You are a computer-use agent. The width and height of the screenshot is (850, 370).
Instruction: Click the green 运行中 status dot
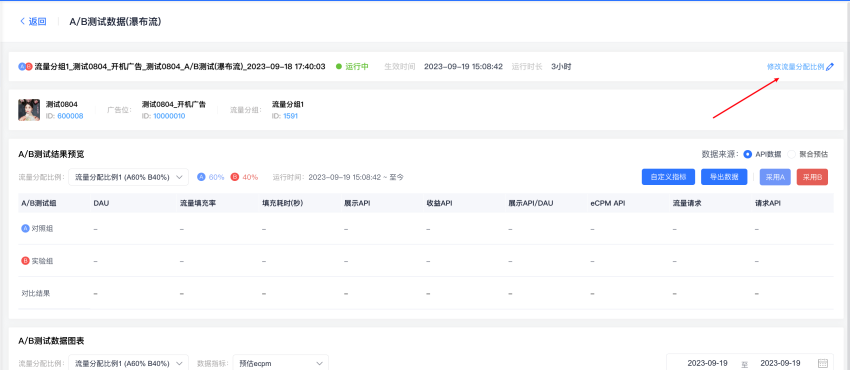[339, 67]
